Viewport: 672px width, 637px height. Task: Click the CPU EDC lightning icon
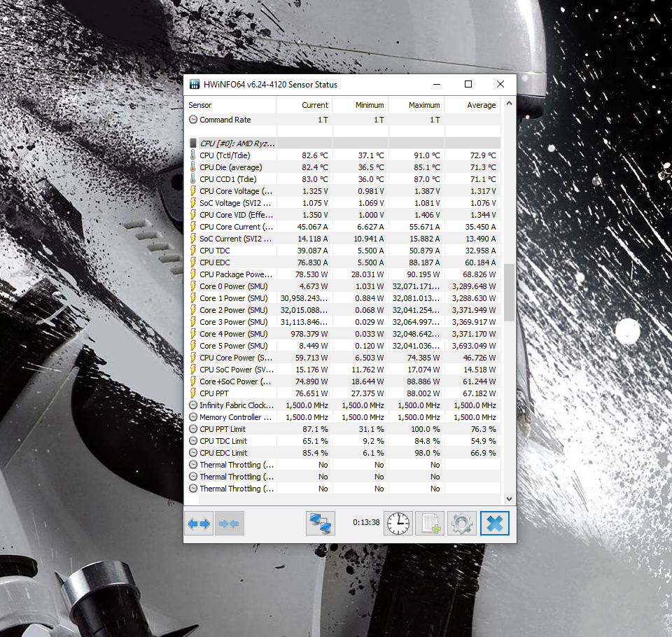tap(193, 262)
